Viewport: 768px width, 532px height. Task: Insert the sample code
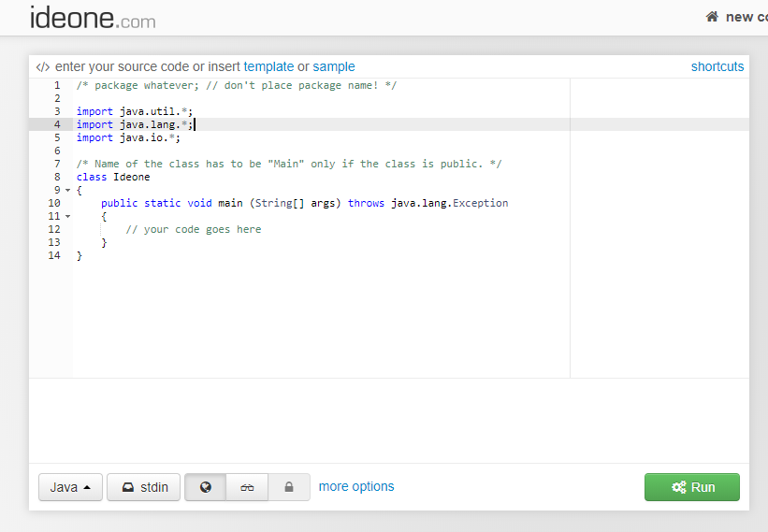point(334,66)
